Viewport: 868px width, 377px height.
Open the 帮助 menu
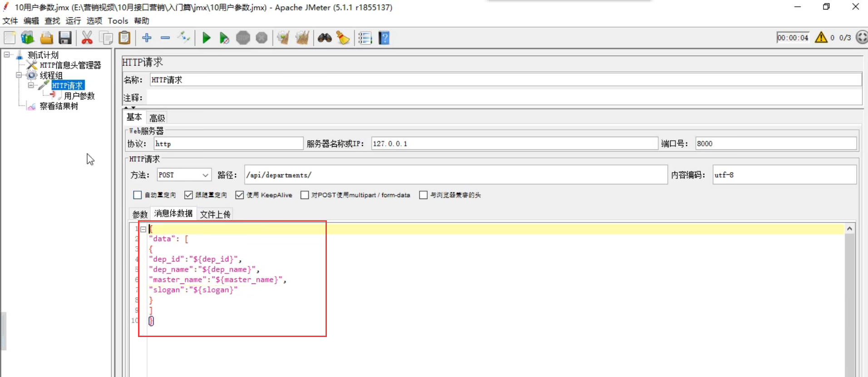pyautogui.click(x=142, y=21)
